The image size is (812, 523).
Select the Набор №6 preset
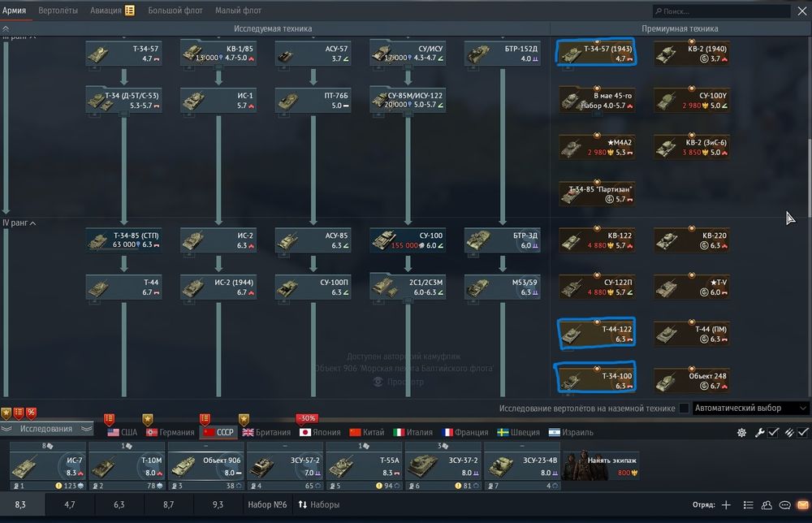pos(267,505)
